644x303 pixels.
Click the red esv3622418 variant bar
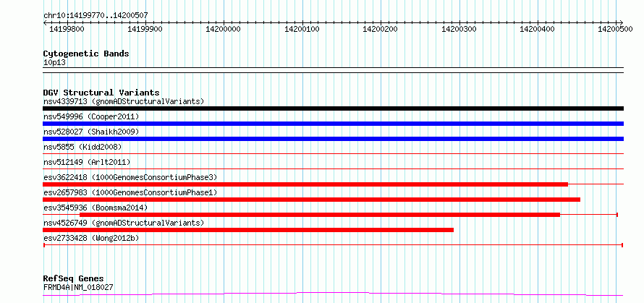[x=305, y=184]
